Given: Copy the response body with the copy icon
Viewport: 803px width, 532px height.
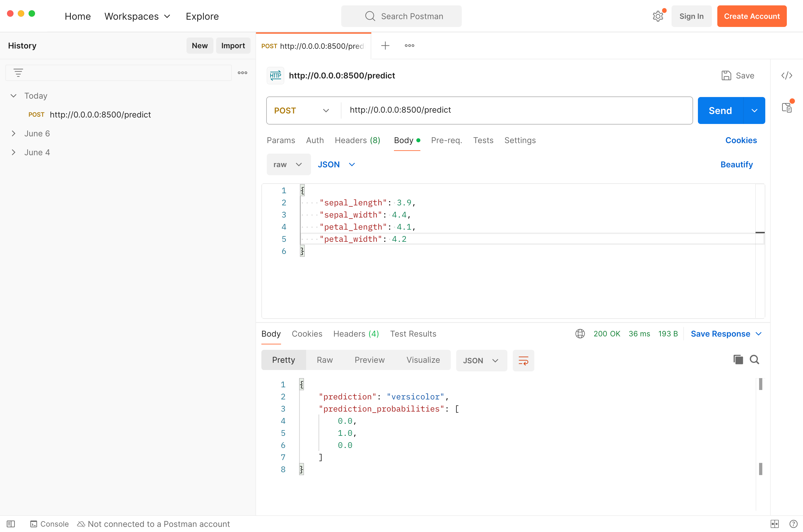Looking at the screenshot, I should (x=738, y=360).
